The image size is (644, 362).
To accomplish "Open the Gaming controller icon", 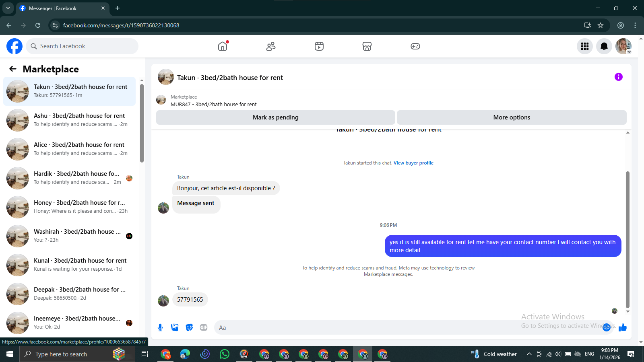I will [415, 46].
